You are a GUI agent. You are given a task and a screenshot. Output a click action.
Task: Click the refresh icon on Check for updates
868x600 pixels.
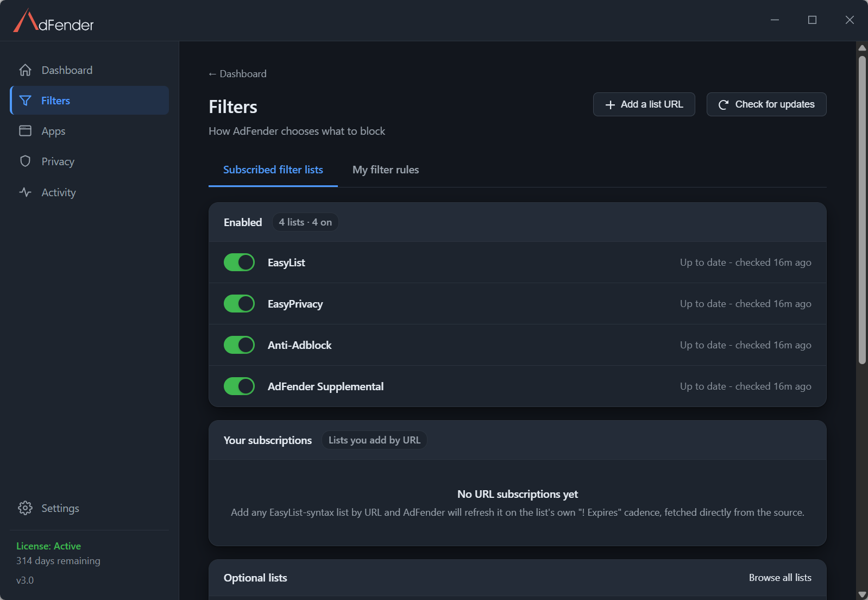click(x=724, y=105)
